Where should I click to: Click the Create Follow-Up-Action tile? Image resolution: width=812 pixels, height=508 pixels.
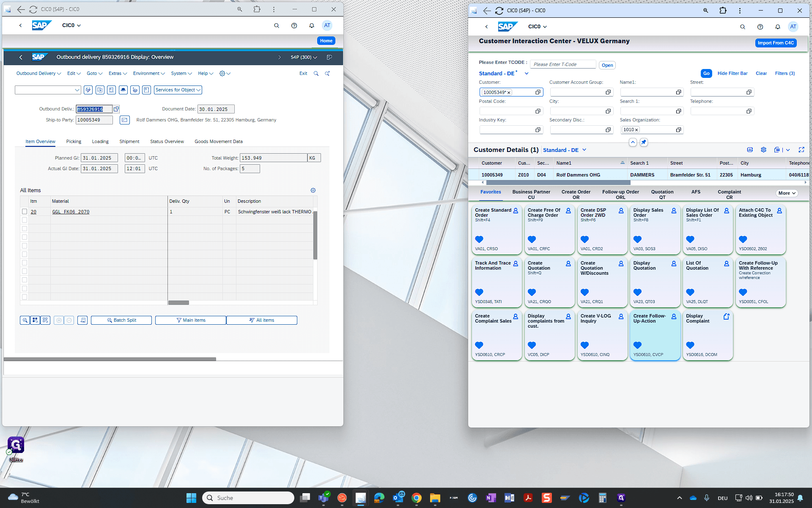[x=655, y=335]
